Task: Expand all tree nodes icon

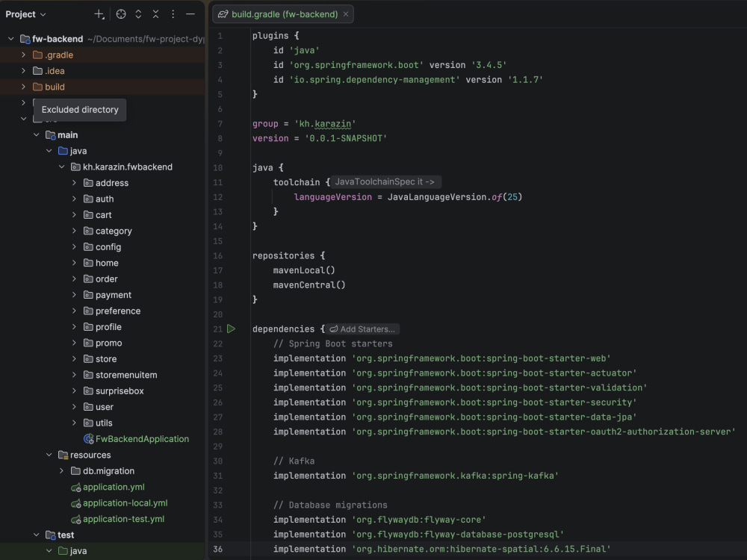Action: pyautogui.click(x=138, y=14)
